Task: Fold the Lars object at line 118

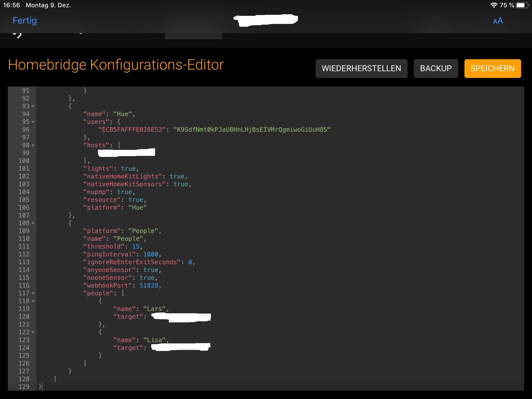Action: coord(33,301)
